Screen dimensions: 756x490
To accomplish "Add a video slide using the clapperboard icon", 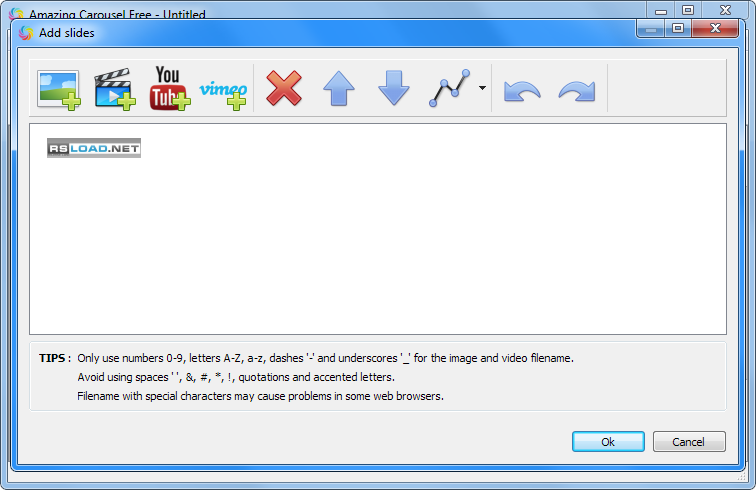I will click(x=114, y=90).
